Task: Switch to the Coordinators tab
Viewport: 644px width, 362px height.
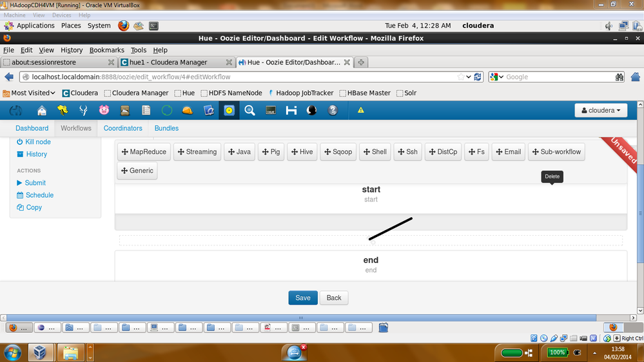Action: point(122,128)
